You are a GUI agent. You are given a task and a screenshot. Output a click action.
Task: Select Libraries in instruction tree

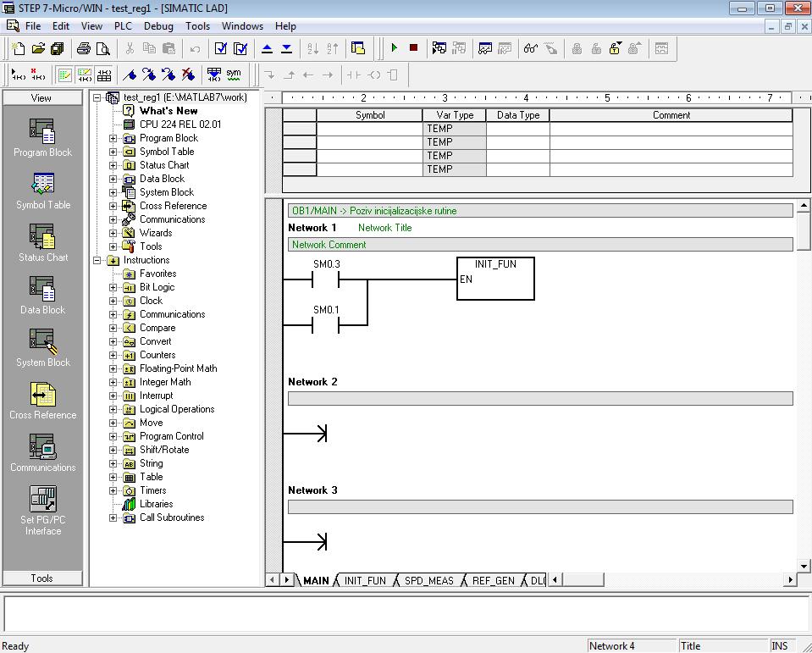[156, 504]
